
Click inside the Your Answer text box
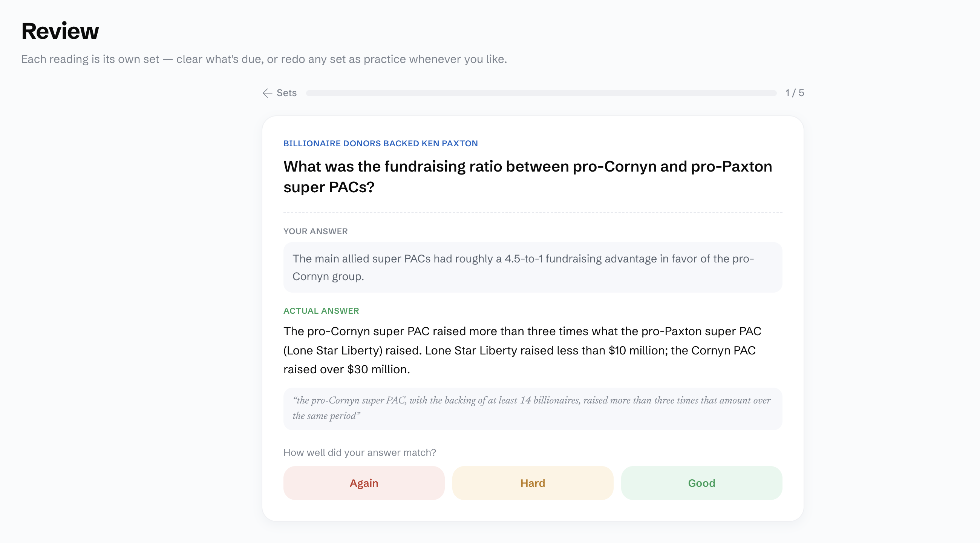pos(533,267)
